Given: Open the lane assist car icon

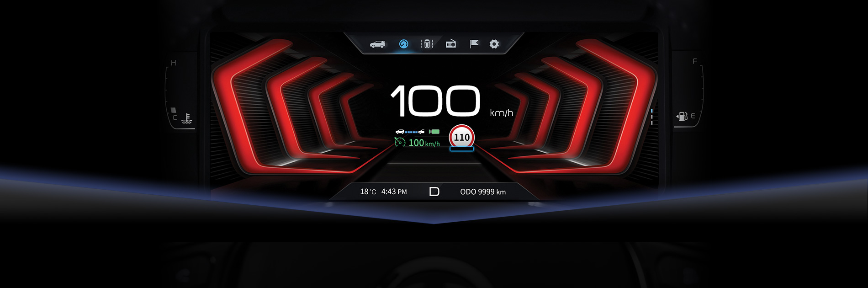Looking at the screenshot, I should point(427,44).
